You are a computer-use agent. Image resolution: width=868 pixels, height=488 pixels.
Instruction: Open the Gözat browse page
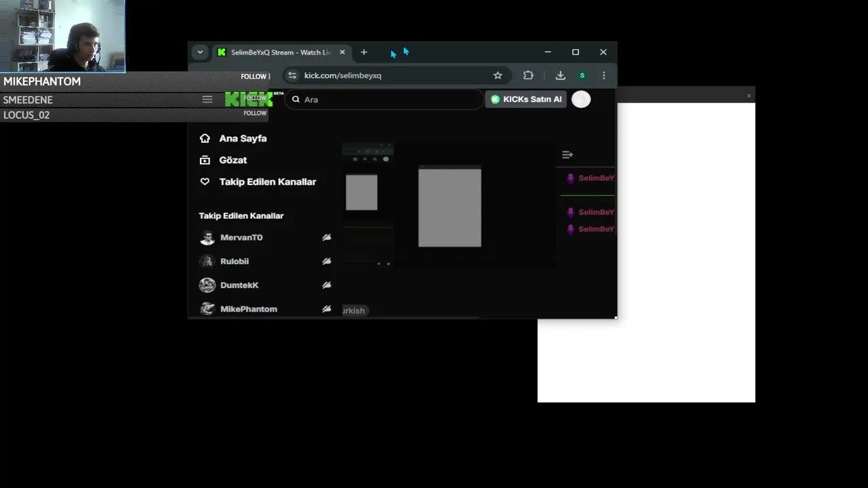click(x=233, y=160)
